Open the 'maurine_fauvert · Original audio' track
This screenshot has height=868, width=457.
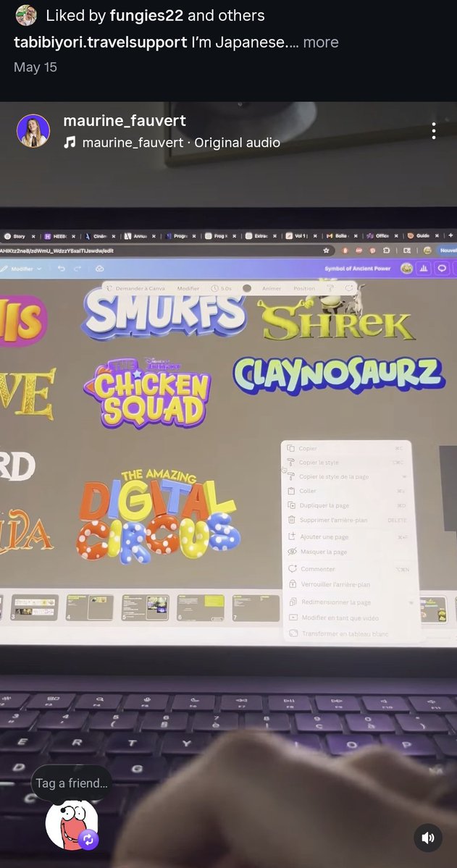point(181,143)
